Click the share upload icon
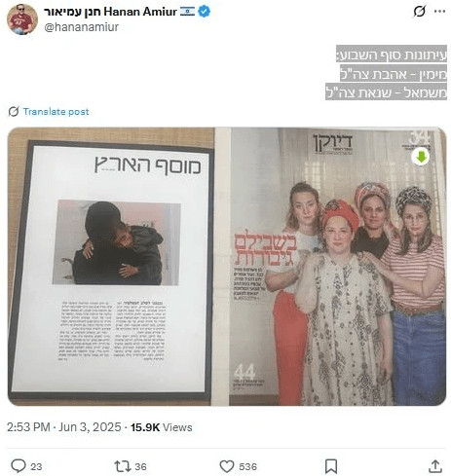451x476 pixels. [435, 466]
